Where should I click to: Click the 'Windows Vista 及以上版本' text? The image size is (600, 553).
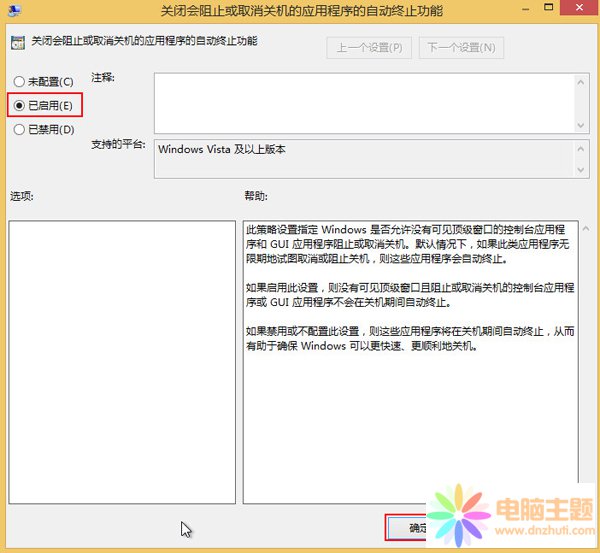point(222,149)
